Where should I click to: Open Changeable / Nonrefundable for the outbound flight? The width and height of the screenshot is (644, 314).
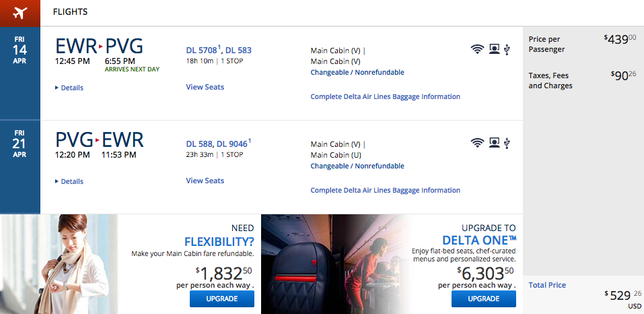(x=357, y=72)
